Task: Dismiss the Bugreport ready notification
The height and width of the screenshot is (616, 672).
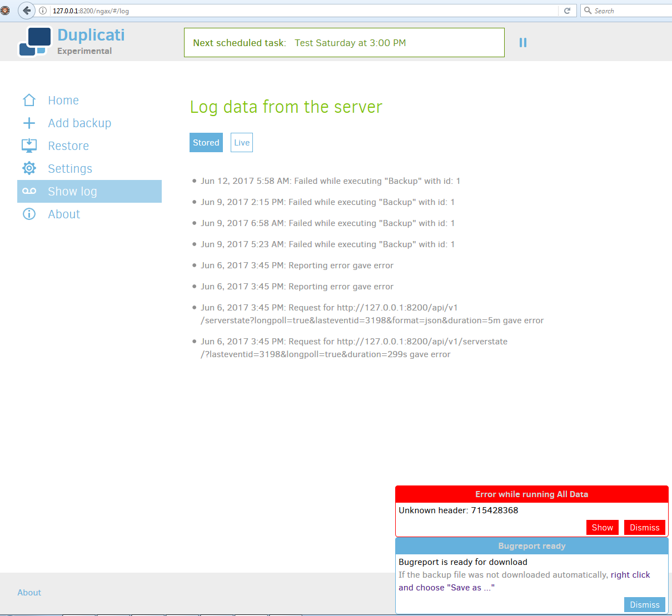Action: click(x=644, y=604)
